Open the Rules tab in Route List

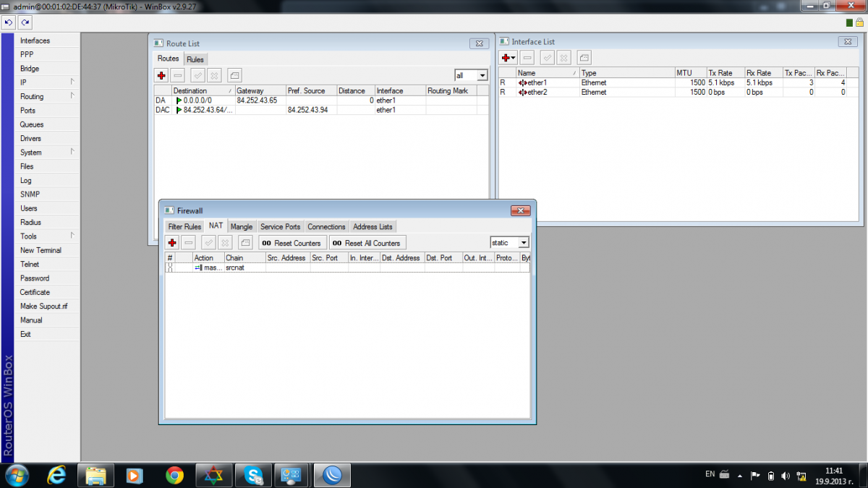coord(195,59)
